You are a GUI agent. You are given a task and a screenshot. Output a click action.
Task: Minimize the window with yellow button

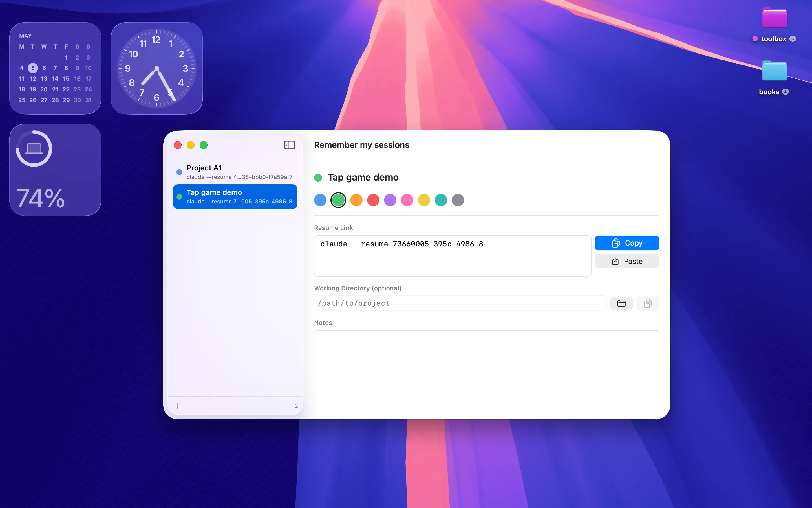(191, 145)
